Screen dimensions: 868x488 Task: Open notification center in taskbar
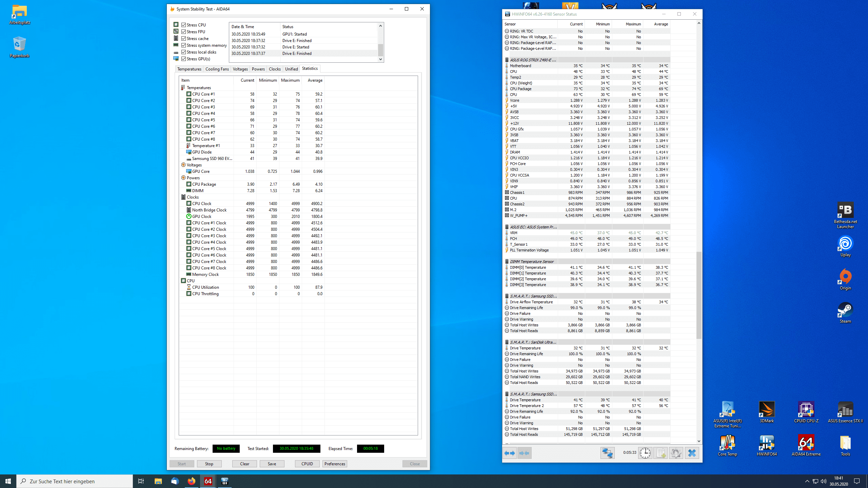(x=857, y=481)
